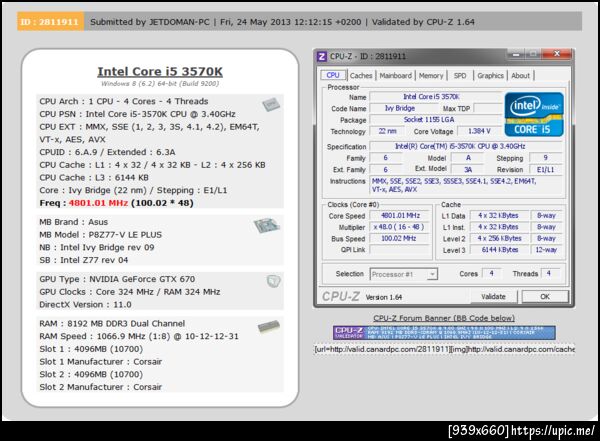Click the Ext. Model 3A field

pos(468,170)
